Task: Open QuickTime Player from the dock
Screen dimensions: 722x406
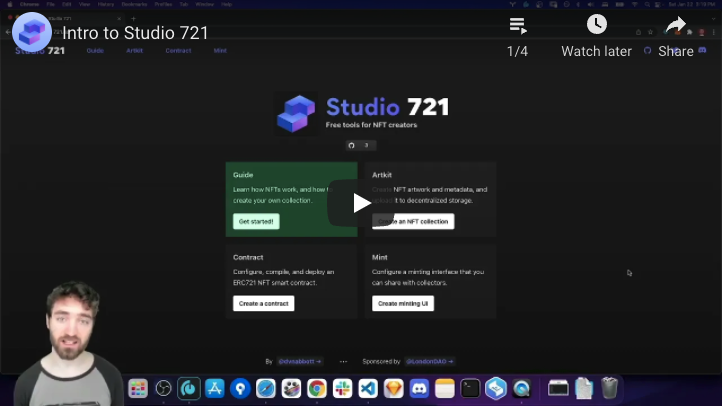Action: (x=521, y=389)
